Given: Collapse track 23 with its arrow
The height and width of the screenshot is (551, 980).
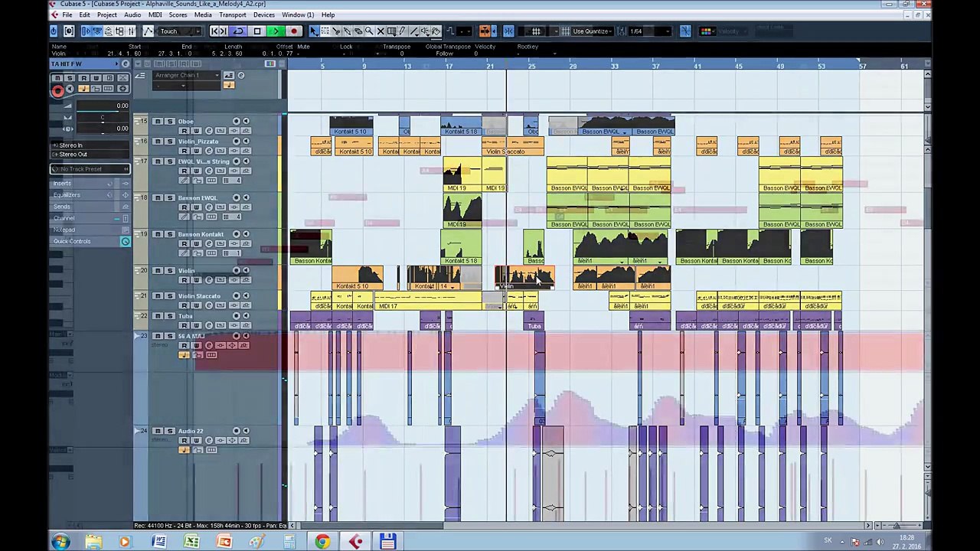Looking at the screenshot, I should pyautogui.click(x=139, y=337).
